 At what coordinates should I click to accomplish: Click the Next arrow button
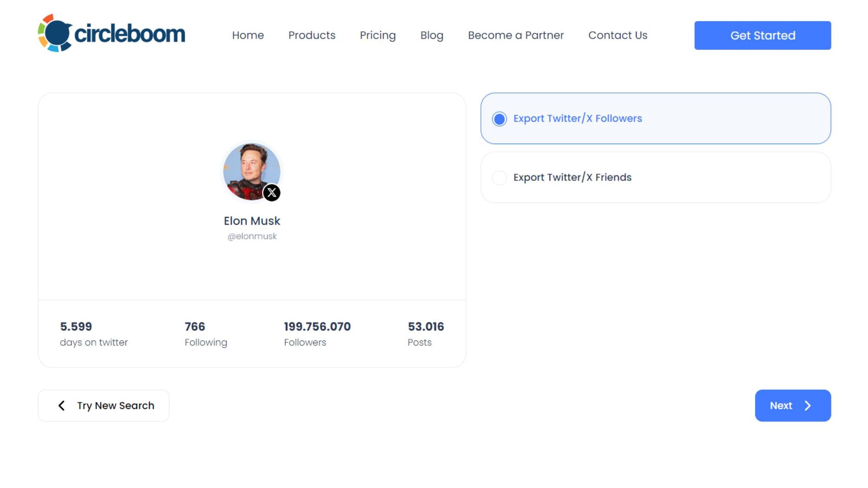793,405
